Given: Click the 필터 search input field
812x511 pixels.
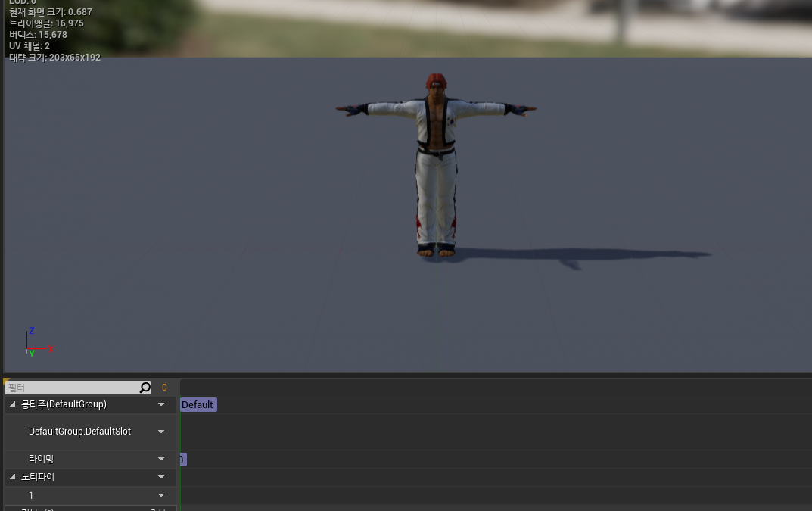Looking at the screenshot, I should (78, 387).
